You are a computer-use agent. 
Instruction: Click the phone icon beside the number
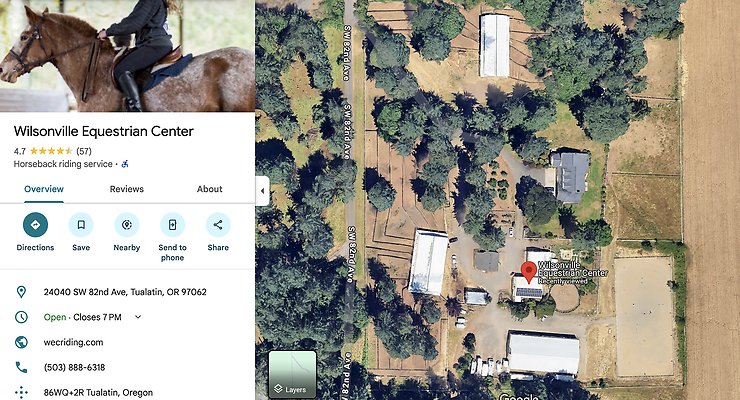coord(21,367)
